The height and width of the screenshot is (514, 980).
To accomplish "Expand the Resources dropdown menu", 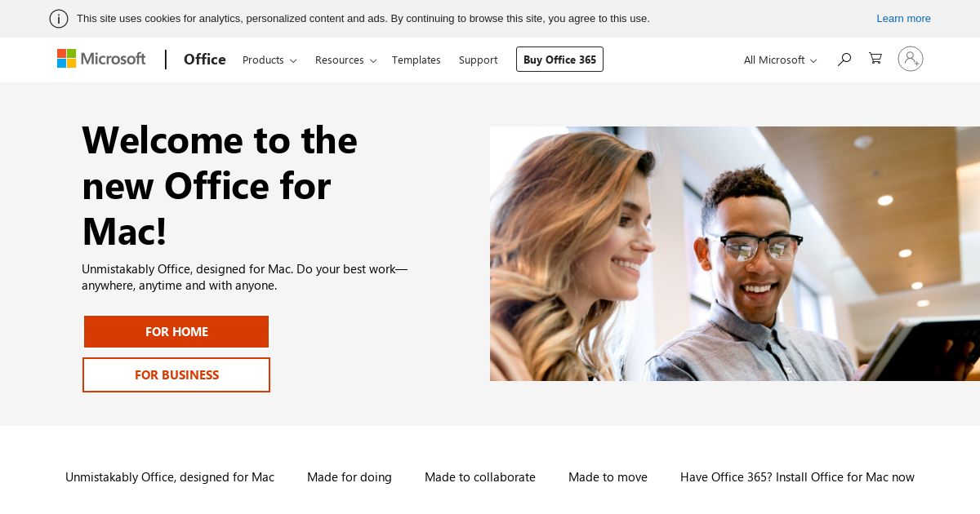I will (x=345, y=60).
